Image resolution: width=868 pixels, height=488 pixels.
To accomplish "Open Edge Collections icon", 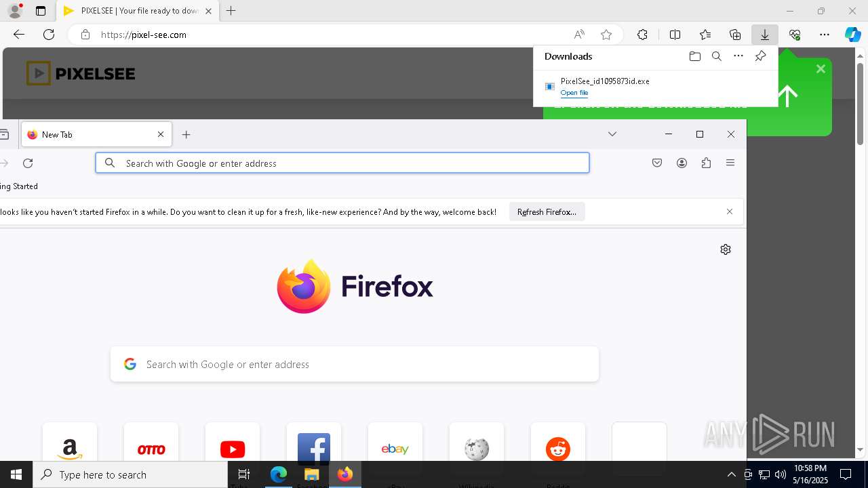I will click(735, 35).
